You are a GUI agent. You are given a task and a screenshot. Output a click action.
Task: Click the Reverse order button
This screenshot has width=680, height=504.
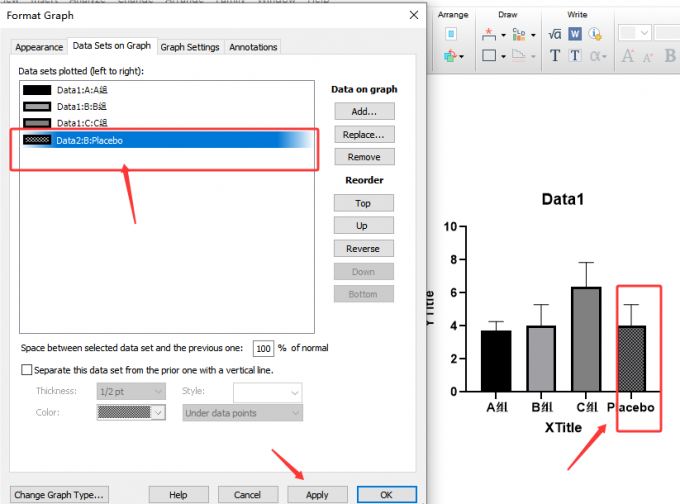(x=363, y=249)
